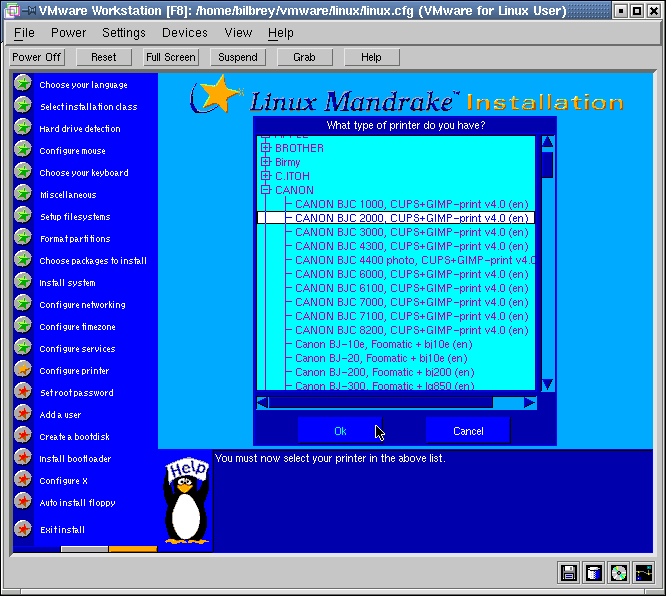This screenshot has height=596, width=666.
Task: Click the red star beside Install bootloader
Action: point(22,458)
